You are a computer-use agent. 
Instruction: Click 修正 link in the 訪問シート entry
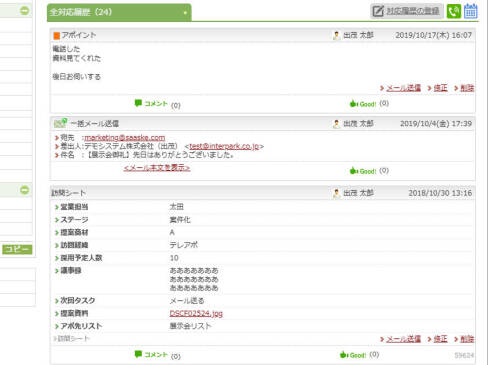[440, 339]
